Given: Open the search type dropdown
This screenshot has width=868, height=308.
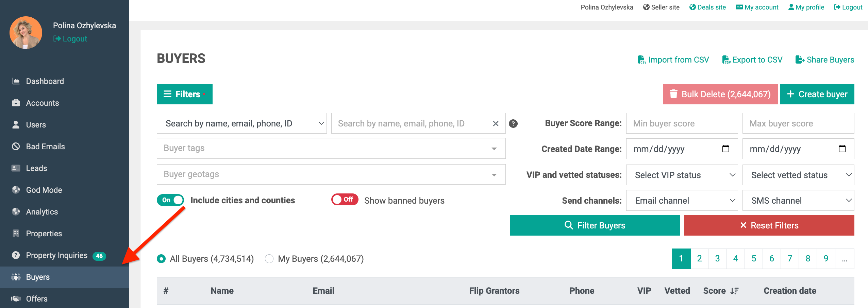Looking at the screenshot, I should [x=241, y=123].
